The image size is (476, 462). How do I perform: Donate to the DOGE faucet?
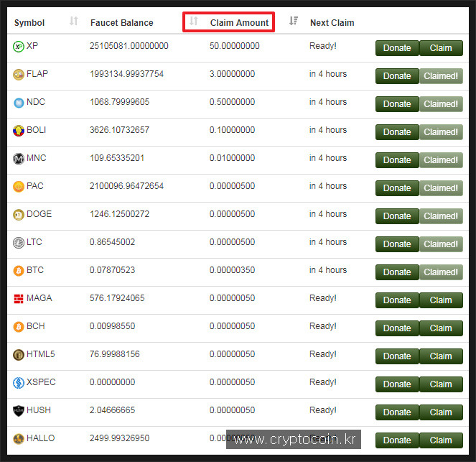point(397,216)
